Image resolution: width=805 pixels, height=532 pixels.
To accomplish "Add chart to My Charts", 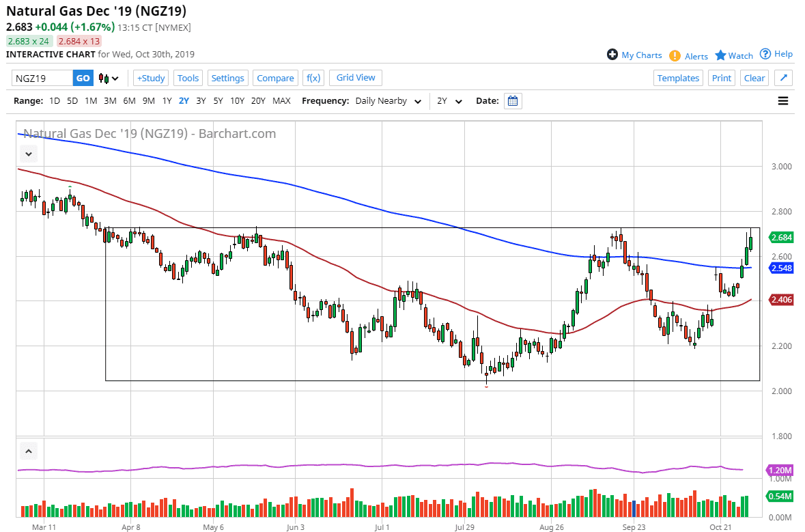I will [x=634, y=55].
